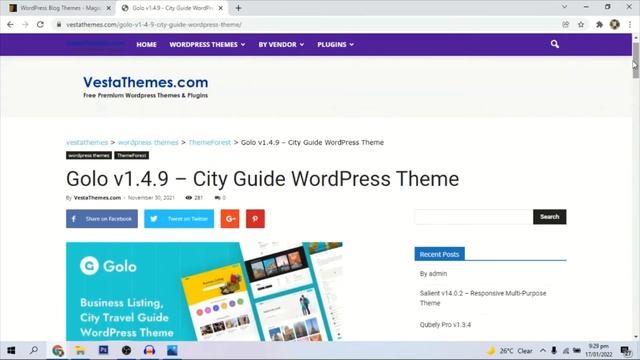Click the microphone tray icon
Viewport: 640px width, 360px height.
point(554,351)
